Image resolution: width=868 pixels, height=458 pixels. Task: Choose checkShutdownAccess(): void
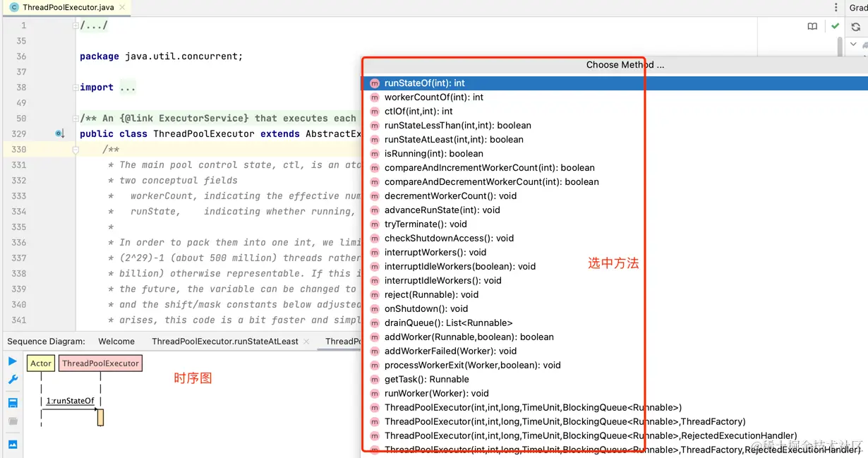point(615,239)
